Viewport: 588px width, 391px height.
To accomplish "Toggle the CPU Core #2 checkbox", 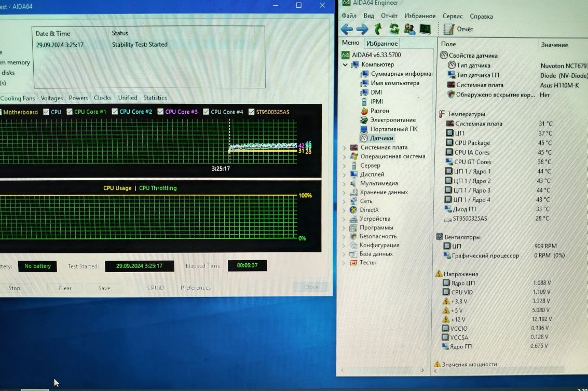I will tap(115, 112).
